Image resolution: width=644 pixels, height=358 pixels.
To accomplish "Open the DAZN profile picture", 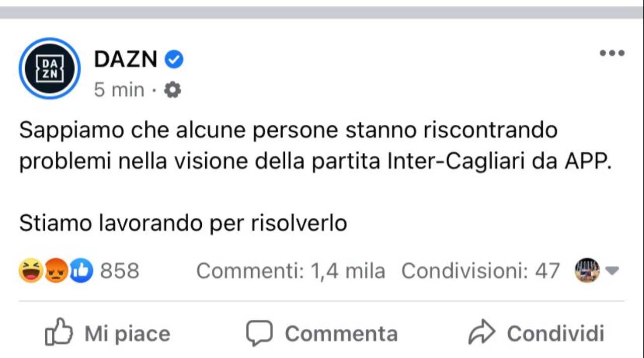I will point(49,68).
